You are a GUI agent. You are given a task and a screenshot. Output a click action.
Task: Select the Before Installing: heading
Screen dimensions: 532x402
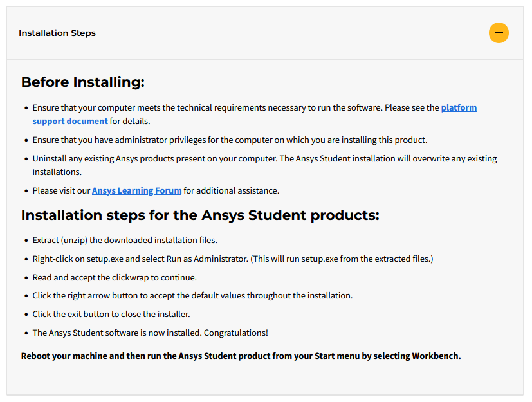[x=83, y=82]
